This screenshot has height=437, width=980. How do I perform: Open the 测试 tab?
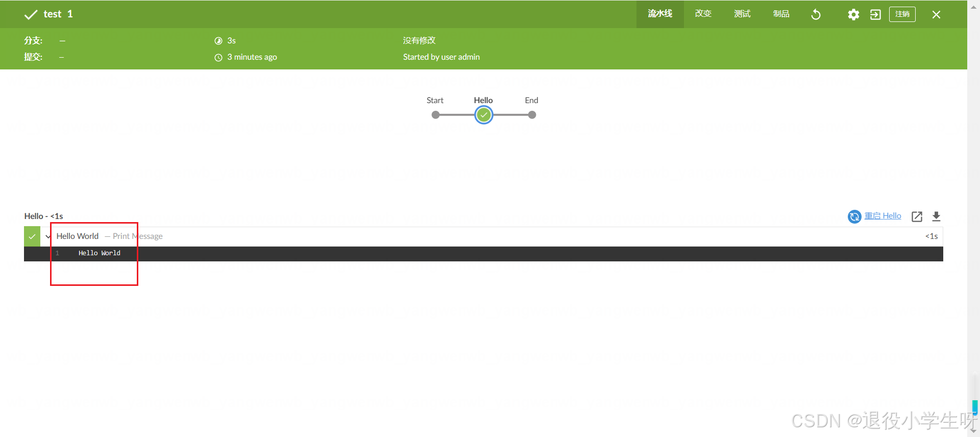pos(742,14)
